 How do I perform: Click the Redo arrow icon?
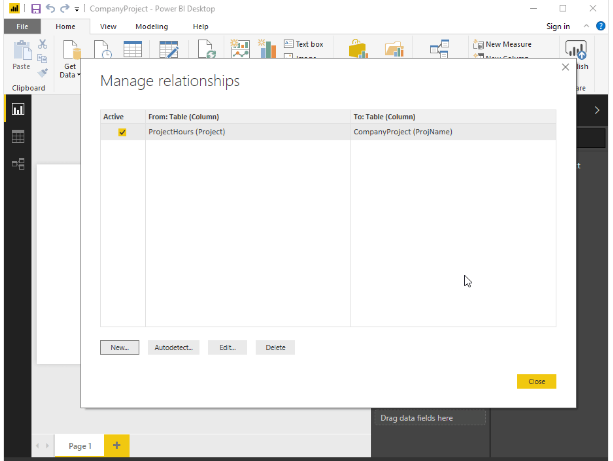[x=65, y=8]
